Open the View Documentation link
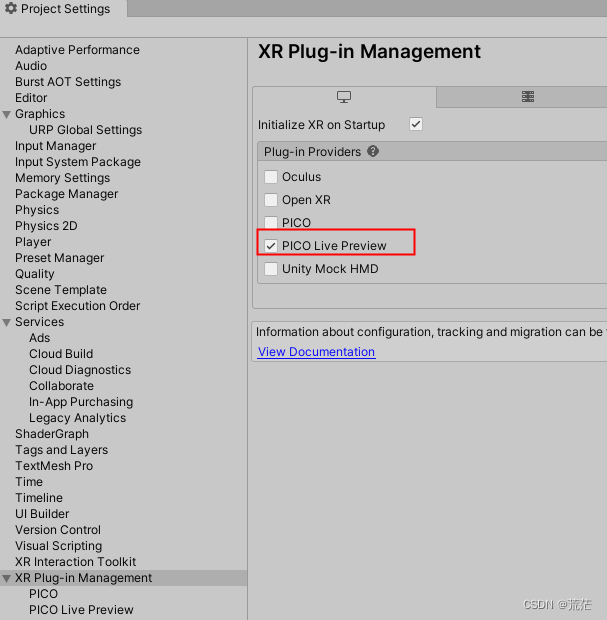This screenshot has width=607, height=620. click(316, 352)
